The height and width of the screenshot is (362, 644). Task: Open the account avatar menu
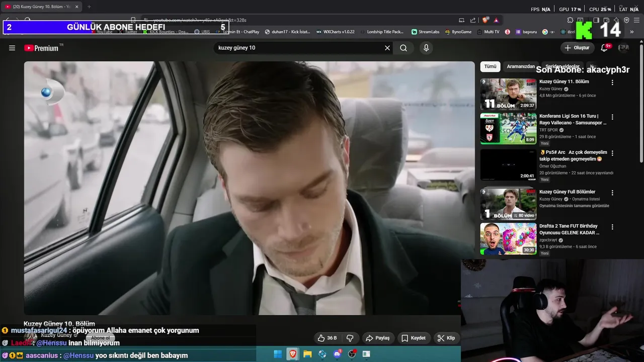coord(623,48)
